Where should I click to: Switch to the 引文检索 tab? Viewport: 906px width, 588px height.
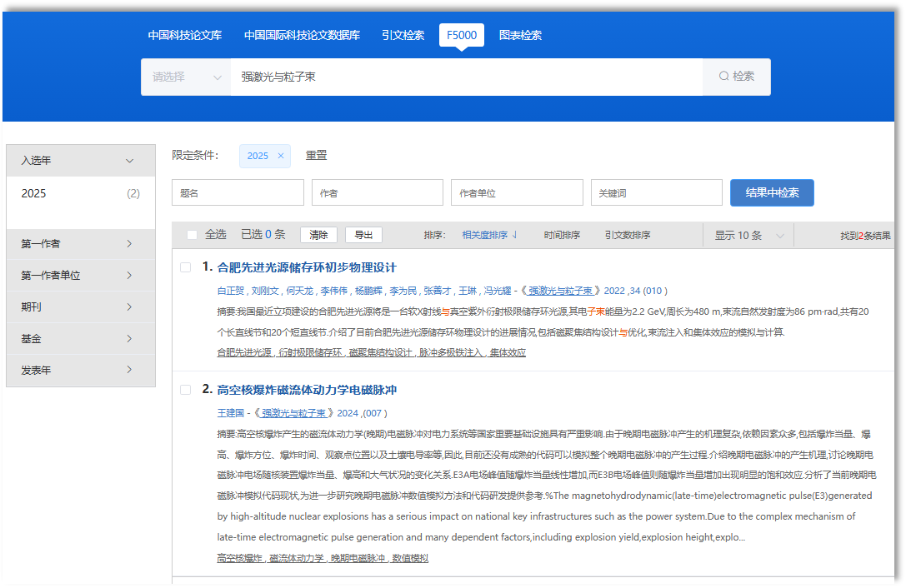coord(403,35)
